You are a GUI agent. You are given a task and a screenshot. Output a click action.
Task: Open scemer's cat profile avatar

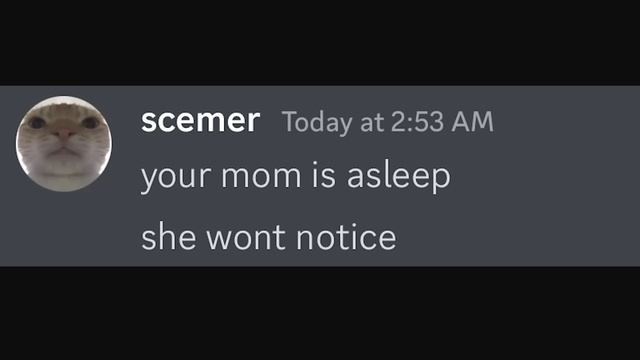point(64,144)
